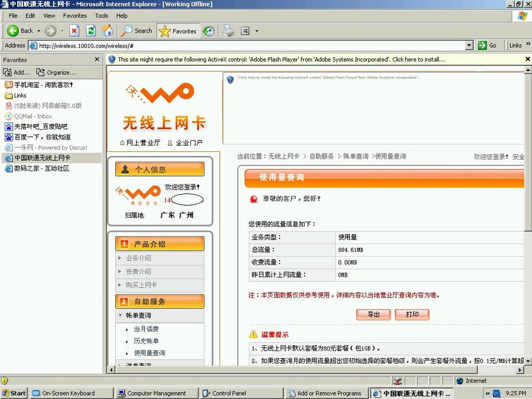Open the History icon in toolbar

209,31
